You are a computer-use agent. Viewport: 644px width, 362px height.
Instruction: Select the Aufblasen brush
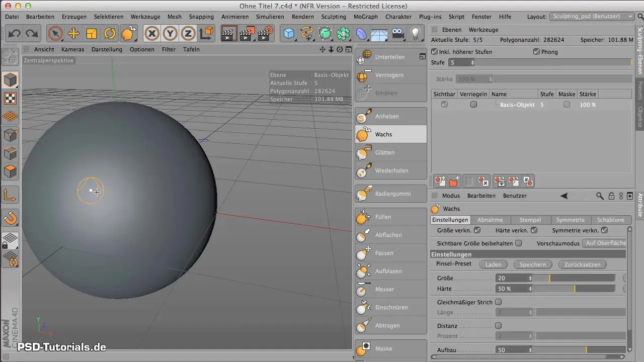click(390, 271)
